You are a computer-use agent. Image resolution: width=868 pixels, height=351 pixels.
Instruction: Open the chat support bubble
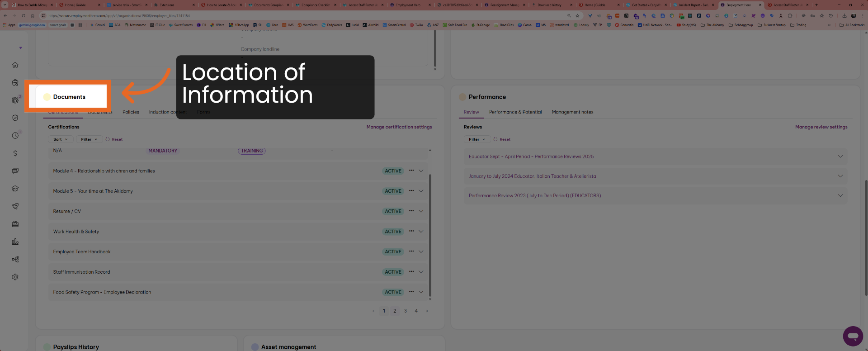tap(853, 336)
